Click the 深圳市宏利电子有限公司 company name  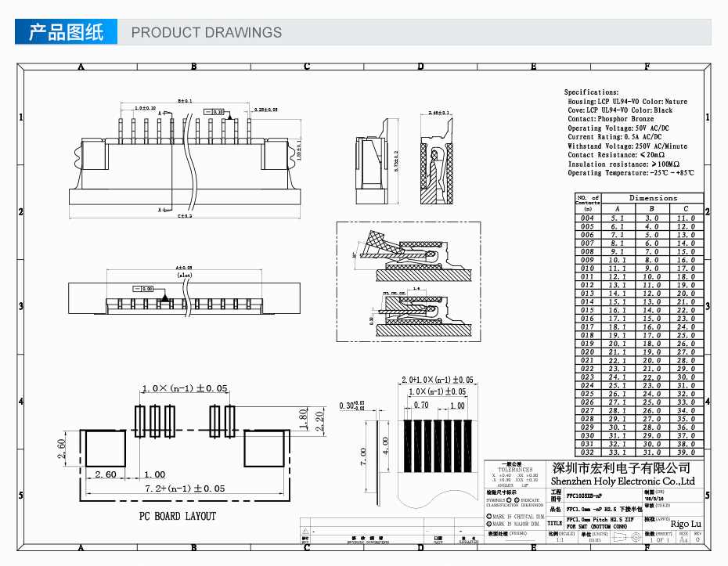click(x=621, y=467)
